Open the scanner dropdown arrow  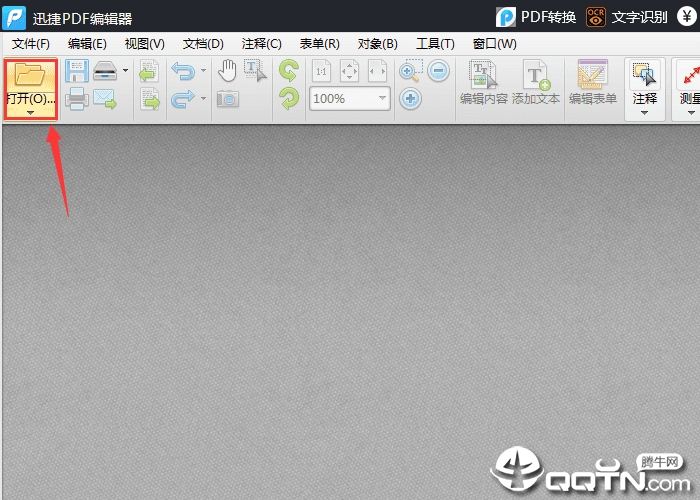coord(125,71)
